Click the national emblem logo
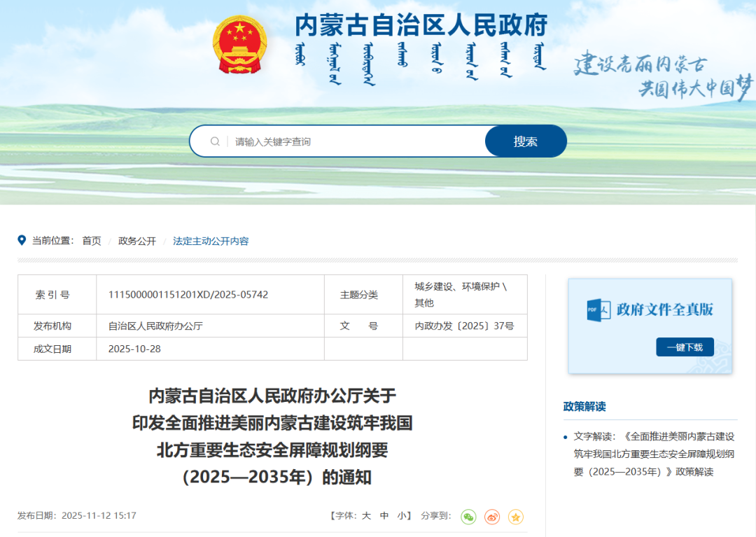The height and width of the screenshot is (537, 756). coord(239,46)
